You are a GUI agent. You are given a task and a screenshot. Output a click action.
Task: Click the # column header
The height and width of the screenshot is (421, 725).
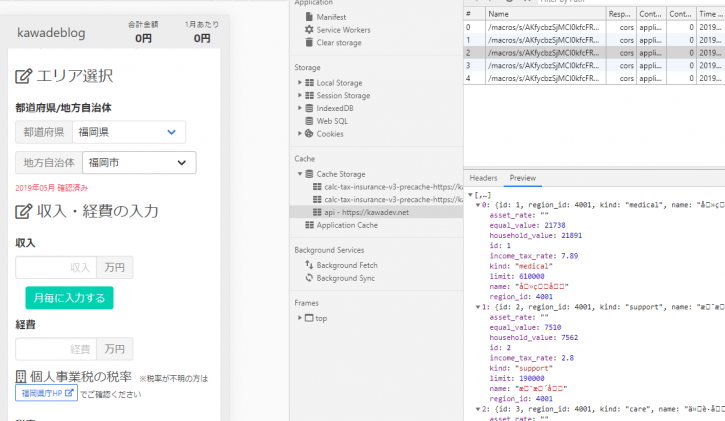coord(474,14)
